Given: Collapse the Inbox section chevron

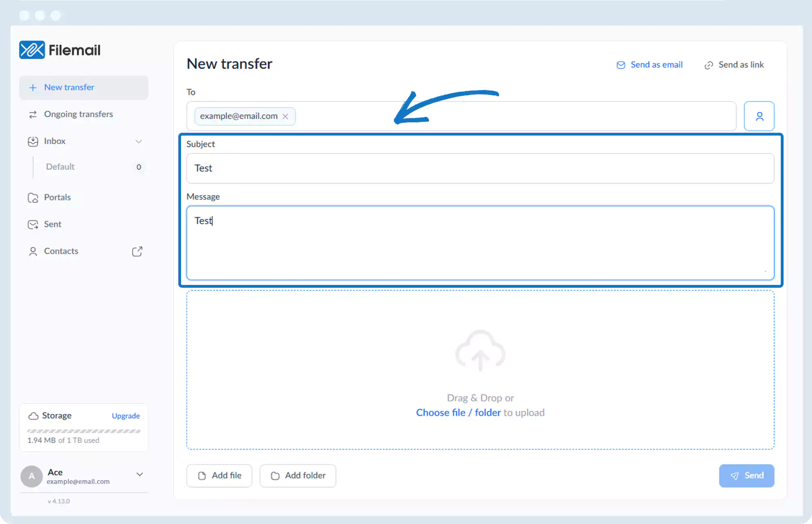Looking at the screenshot, I should 138,141.
